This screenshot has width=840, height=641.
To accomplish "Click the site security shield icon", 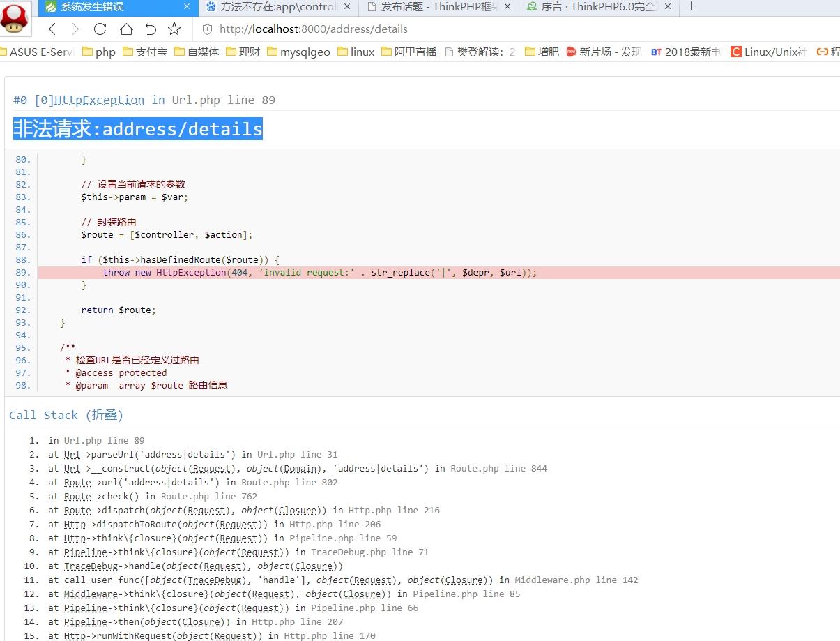I will coord(207,29).
